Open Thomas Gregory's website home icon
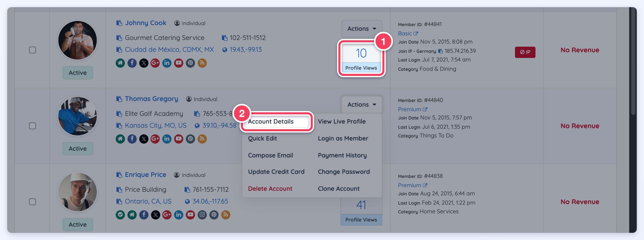 (120, 139)
